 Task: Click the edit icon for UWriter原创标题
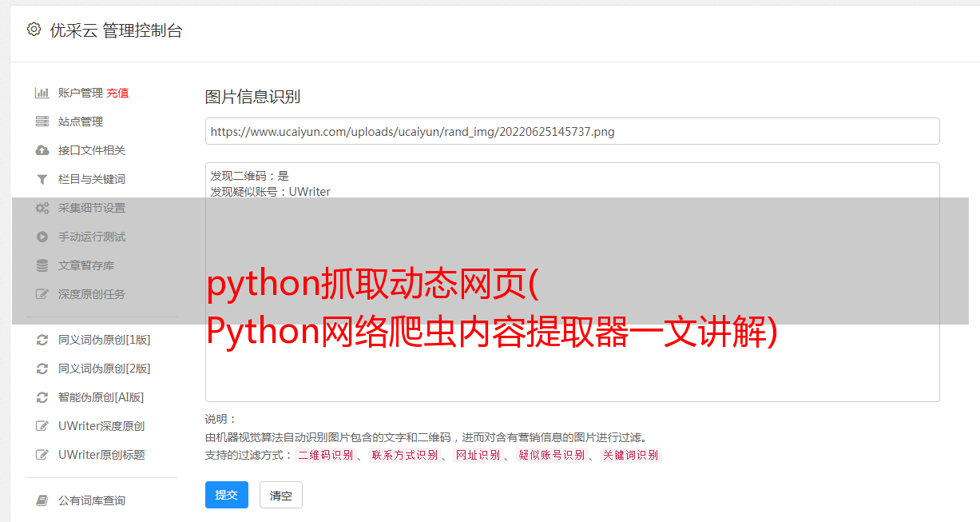tap(42, 455)
